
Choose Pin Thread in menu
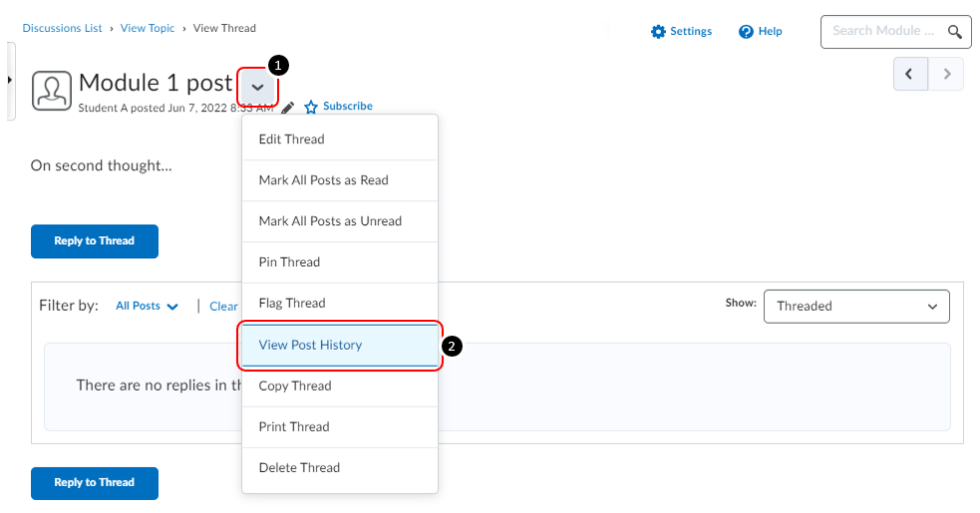(x=289, y=262)
